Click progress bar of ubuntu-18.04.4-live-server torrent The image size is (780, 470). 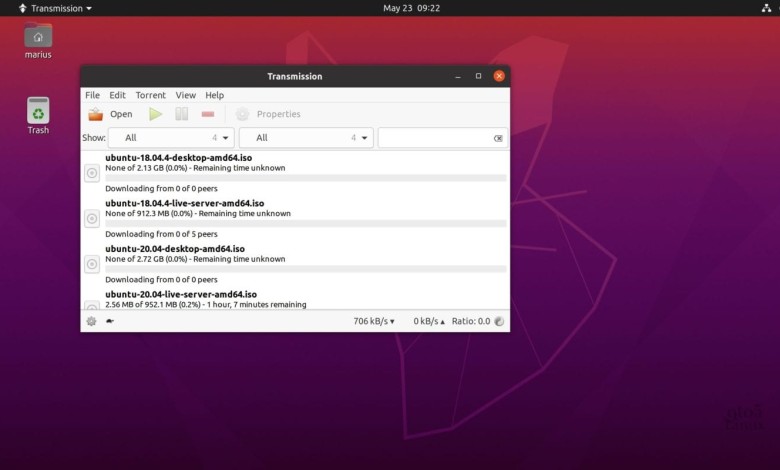(x=306, y=224)
